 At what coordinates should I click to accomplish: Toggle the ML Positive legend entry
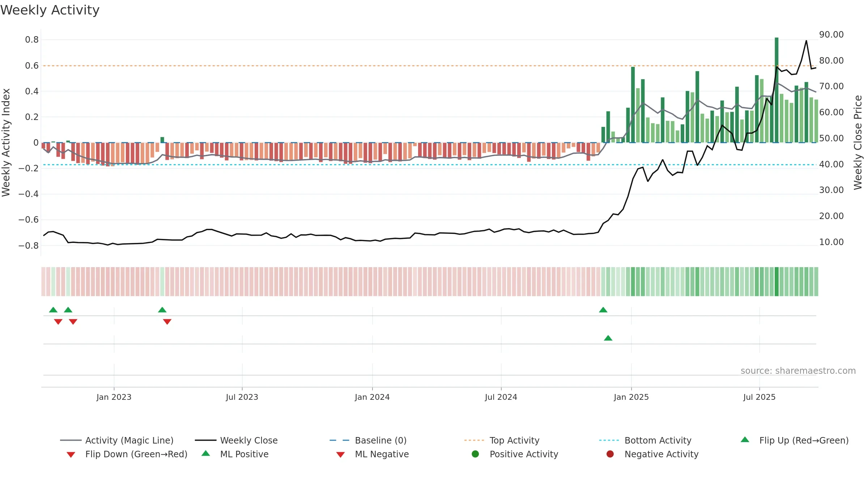(x=235, y=454)
